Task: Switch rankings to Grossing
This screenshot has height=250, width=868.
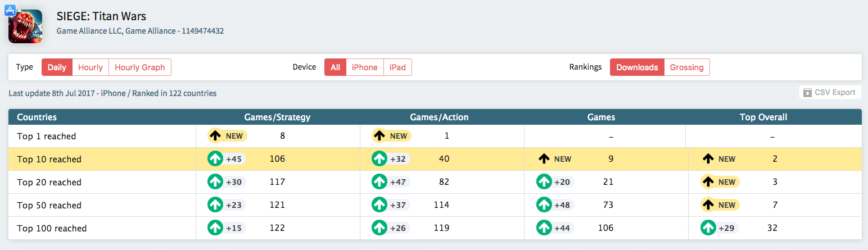Action: 687,67
